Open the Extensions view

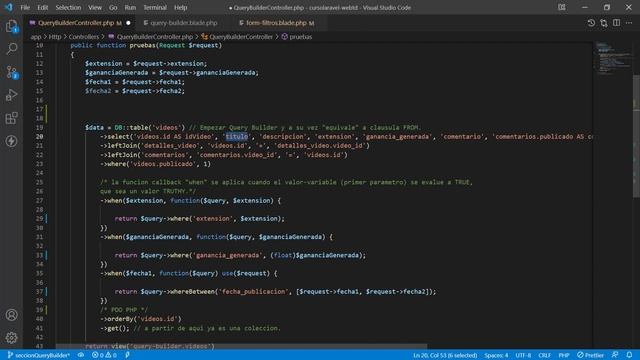point(11,118)
